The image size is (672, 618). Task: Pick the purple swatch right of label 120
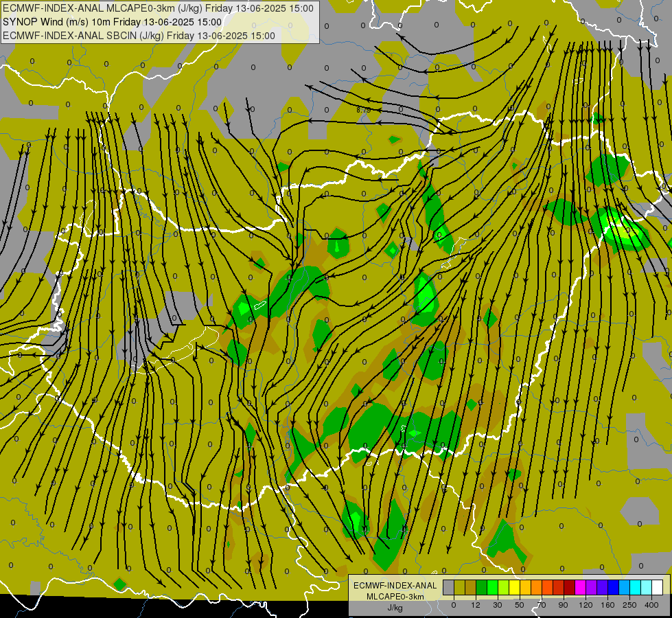pos(592,587)
